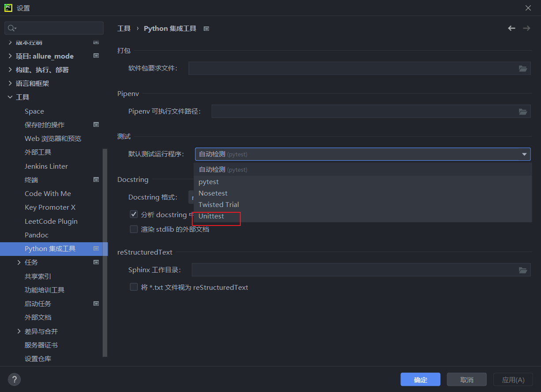Close the 设置 dialog window

click(528, 8)
